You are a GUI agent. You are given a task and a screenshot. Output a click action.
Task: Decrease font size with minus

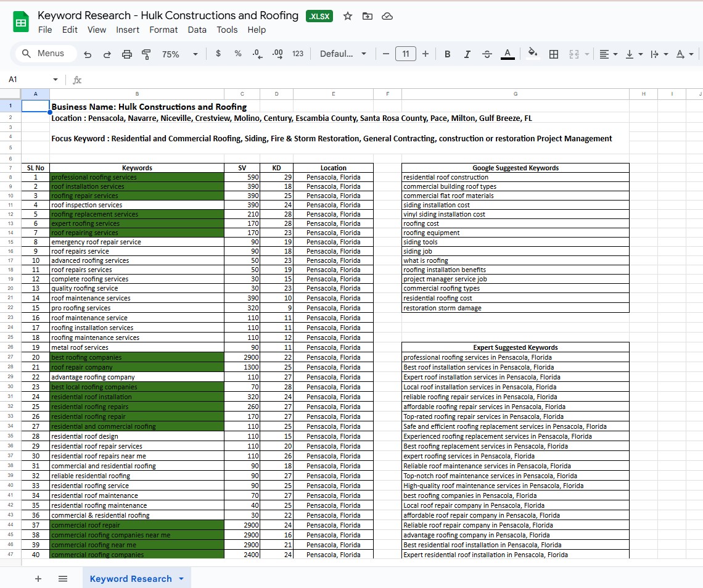(385, 54)
